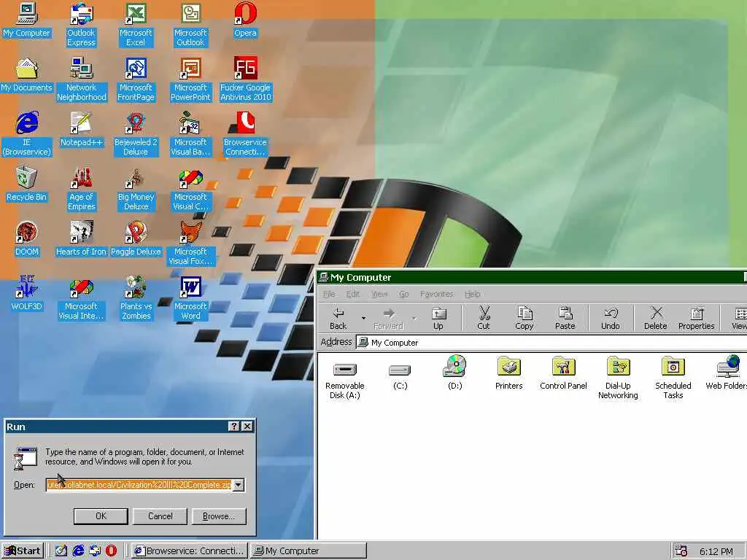Select the Opera desktop shortcut
Image resolution: width=747 pixels, height=560 pixels.
tap(245, 20)
